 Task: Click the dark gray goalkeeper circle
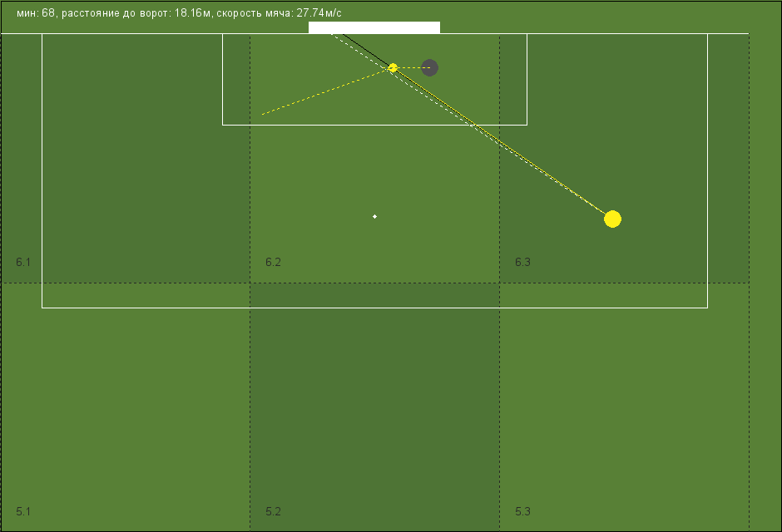(x=429, y=67)
